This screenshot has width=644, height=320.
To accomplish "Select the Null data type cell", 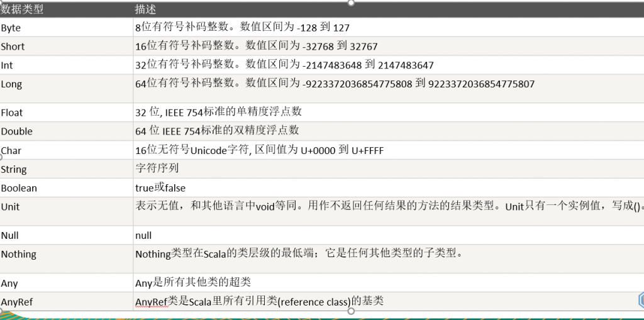I will tap(67, 235).
